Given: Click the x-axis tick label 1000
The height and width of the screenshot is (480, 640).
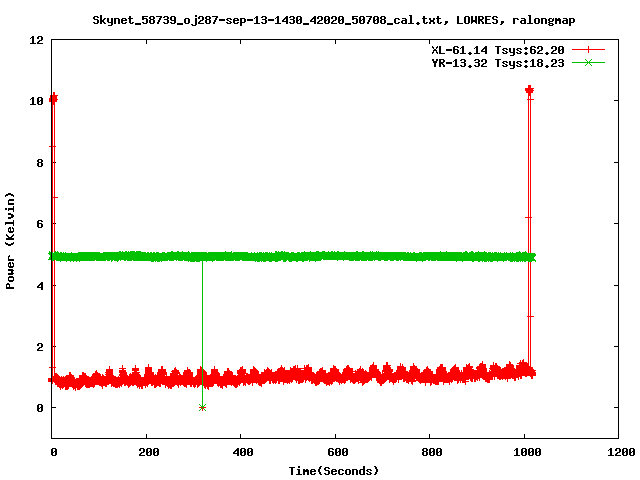Looking at the screenshot, I should pyautogui.click(x=527, y=452).
